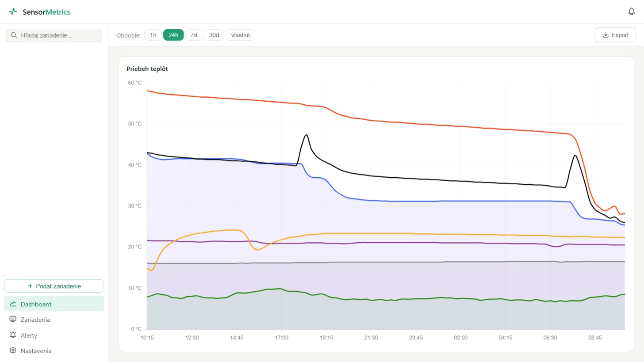Click the Zariadenia monitor icon
This screenshot has width=644, height=362.
point(13,320)
